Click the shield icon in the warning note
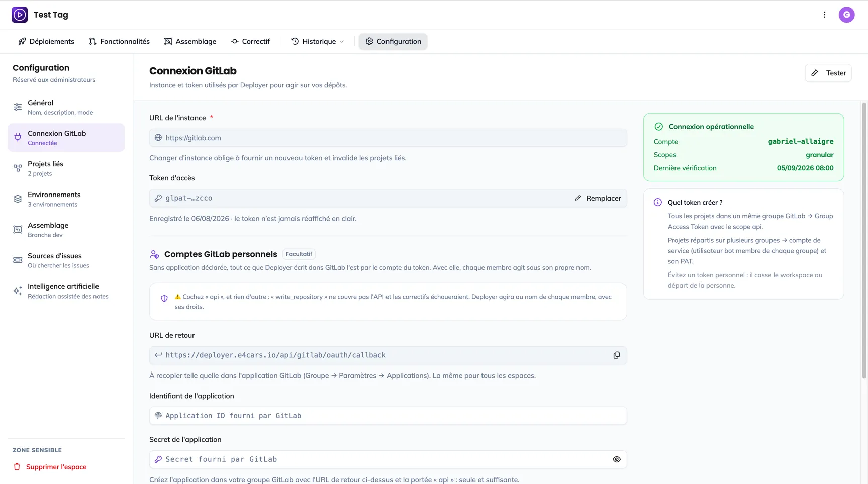 [164, 299]
